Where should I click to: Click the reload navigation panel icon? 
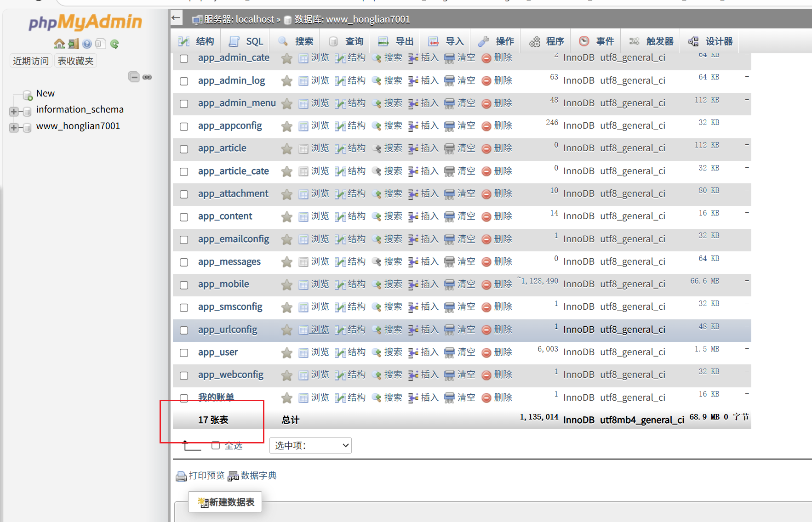tap(114, 44)
